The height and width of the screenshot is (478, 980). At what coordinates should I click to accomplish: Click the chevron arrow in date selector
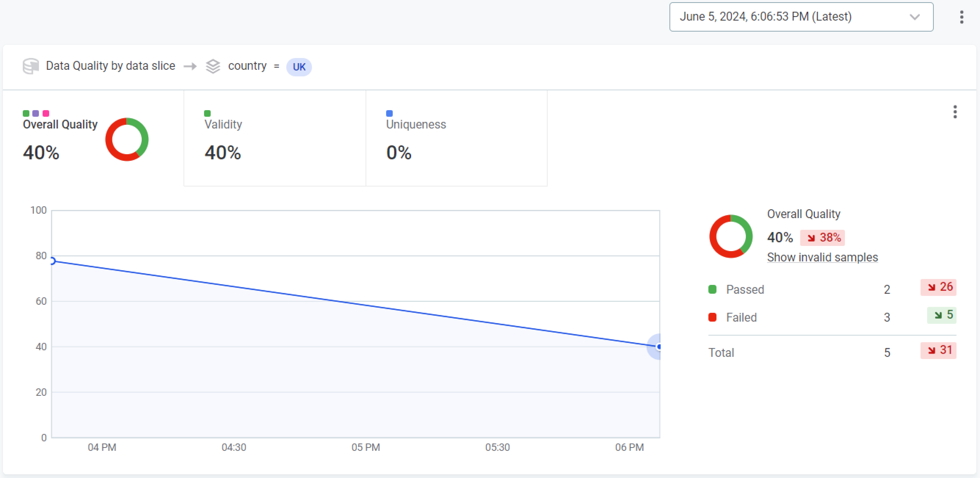click(x=914, y=17)
